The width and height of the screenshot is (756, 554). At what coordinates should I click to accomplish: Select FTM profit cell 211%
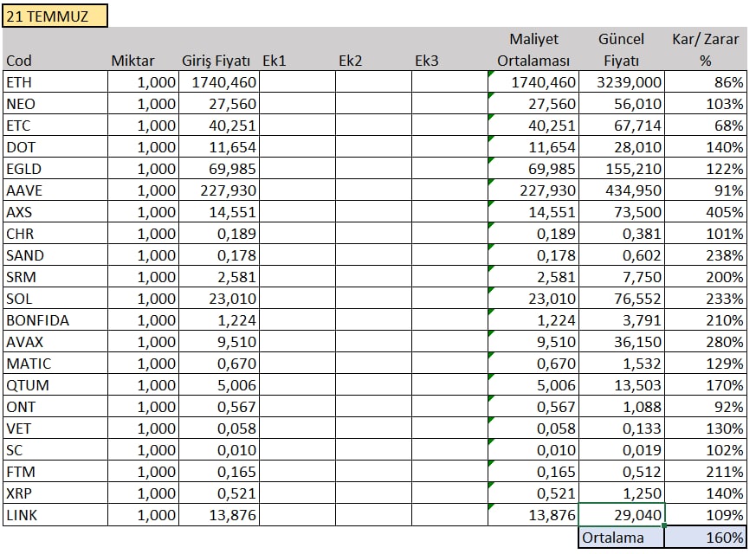click(x=706, y=472)
